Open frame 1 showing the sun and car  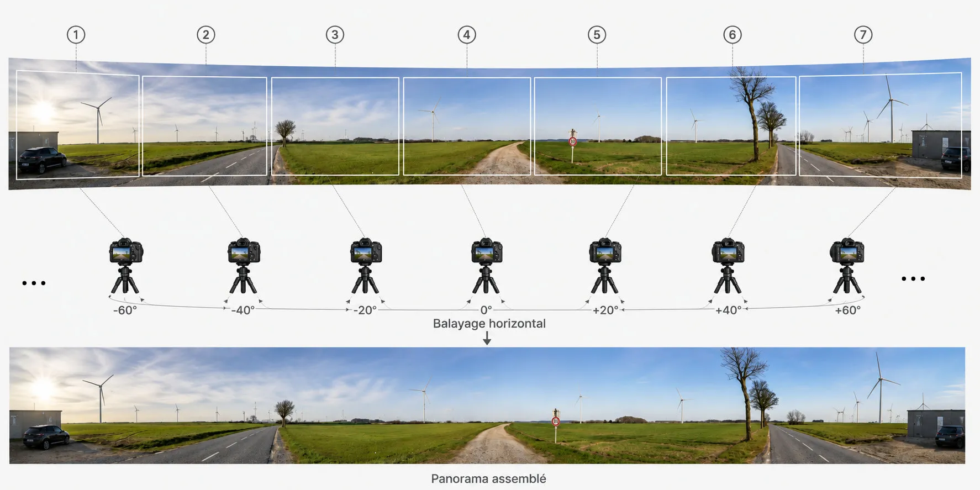(77, 125)
